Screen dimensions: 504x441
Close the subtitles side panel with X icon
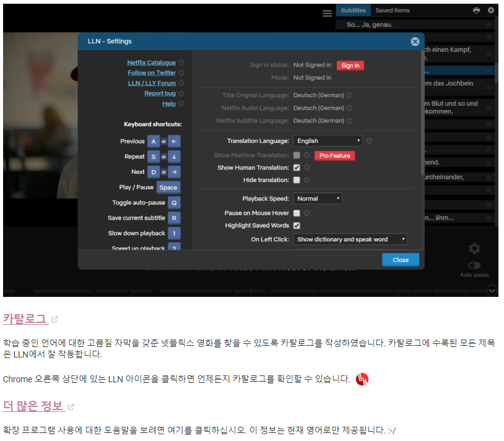(x=490, y=11)
